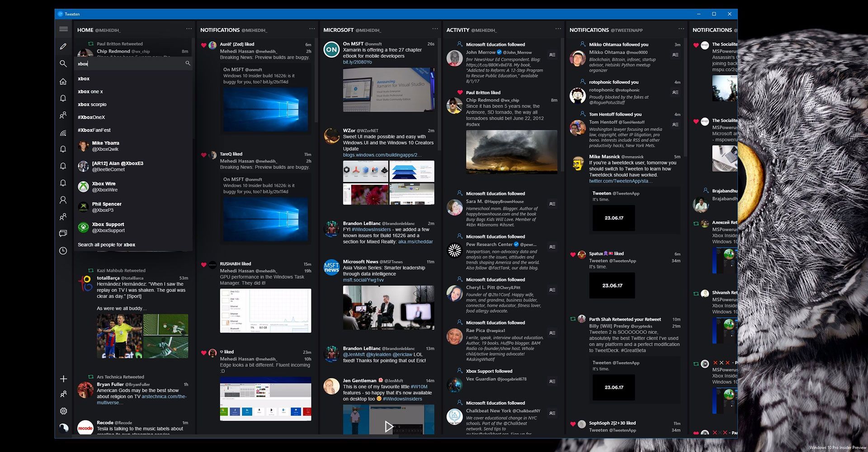Expand Microsoft column options menu

[435, 29]
